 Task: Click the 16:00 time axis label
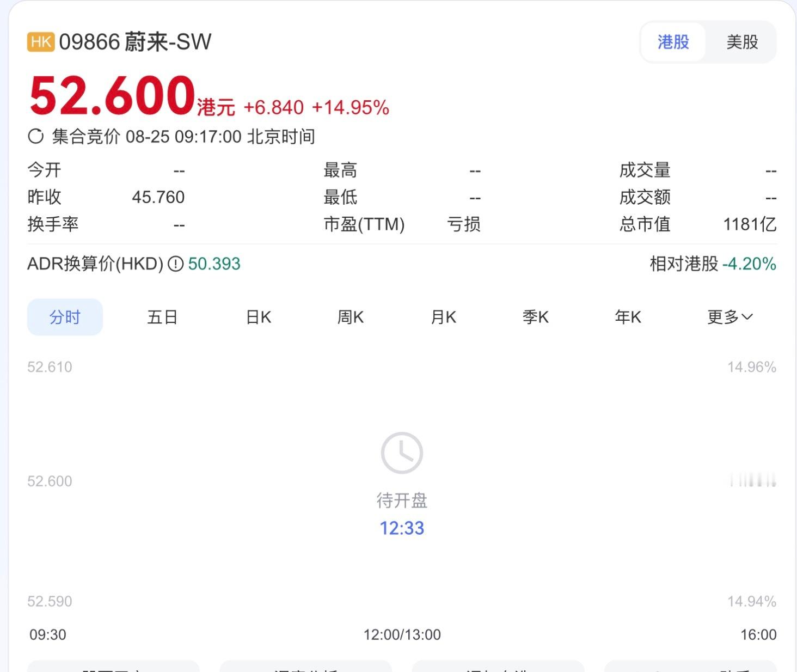[758, 635]
